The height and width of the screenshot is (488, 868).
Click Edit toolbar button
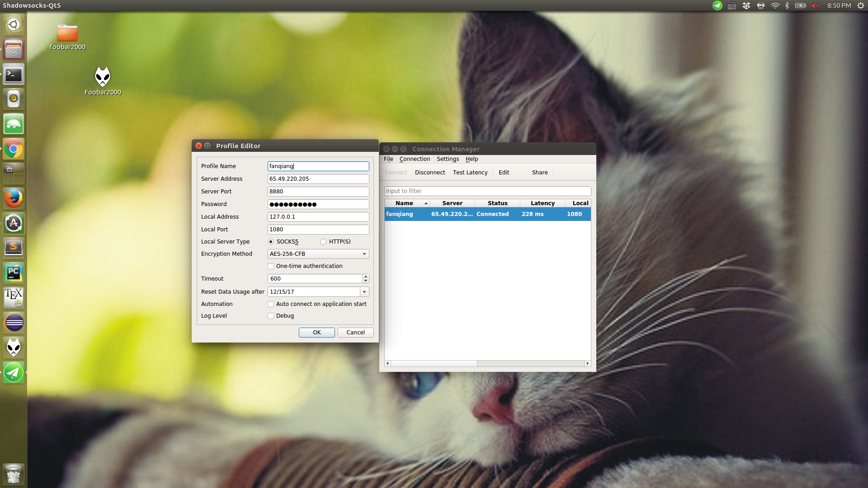[x=504, y=173]
